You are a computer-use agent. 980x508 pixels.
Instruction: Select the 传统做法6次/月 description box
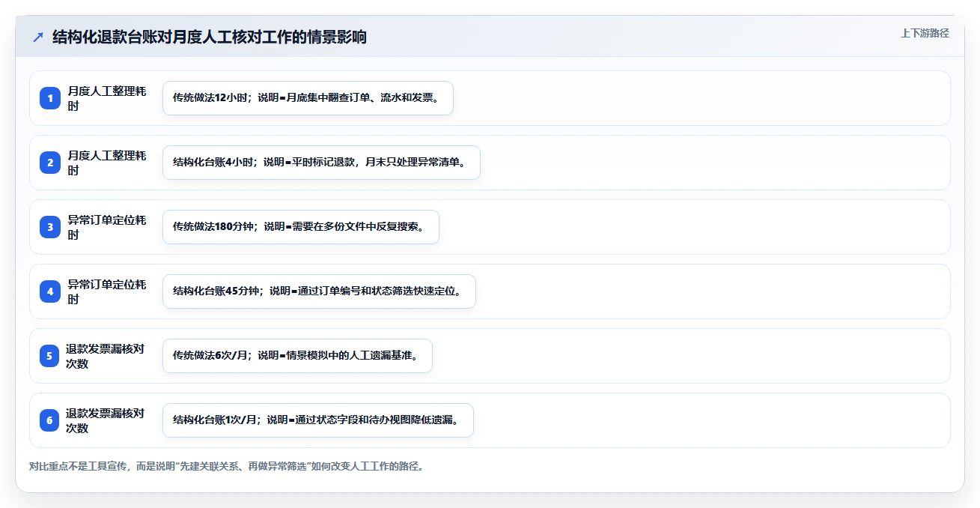[x=297, y=356]
